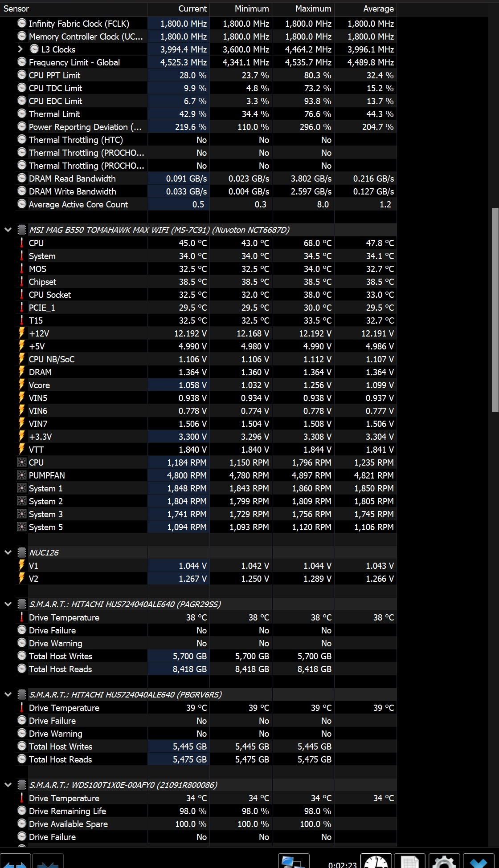Click the Current column header
Viewport: 499px width, 868px height.
pos(179,8)
